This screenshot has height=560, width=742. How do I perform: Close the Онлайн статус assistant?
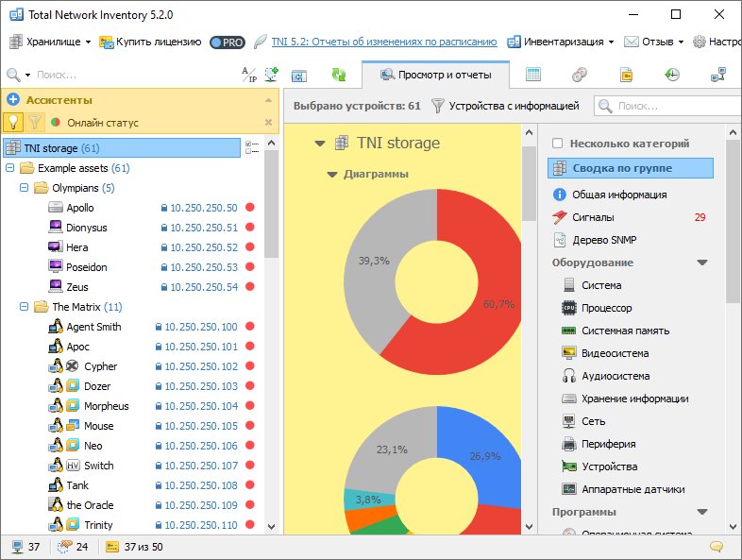tap(268, 122)
